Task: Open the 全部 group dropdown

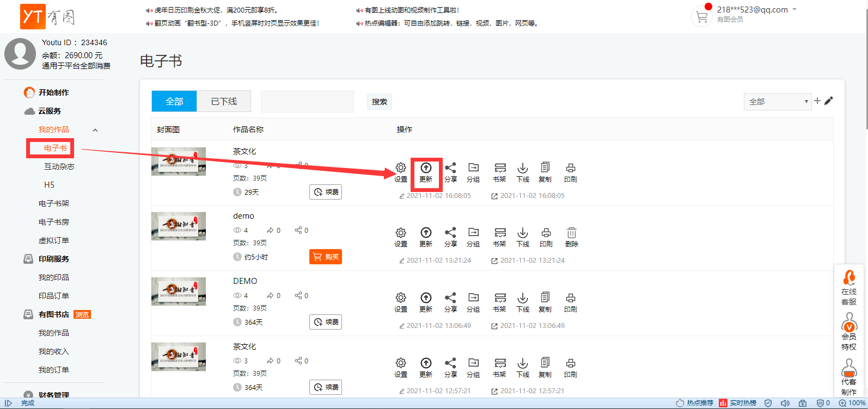Action: click(777, 102)
